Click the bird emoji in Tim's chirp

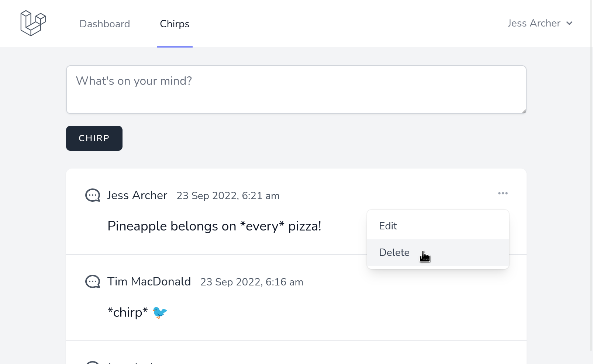tap(160, 312)
